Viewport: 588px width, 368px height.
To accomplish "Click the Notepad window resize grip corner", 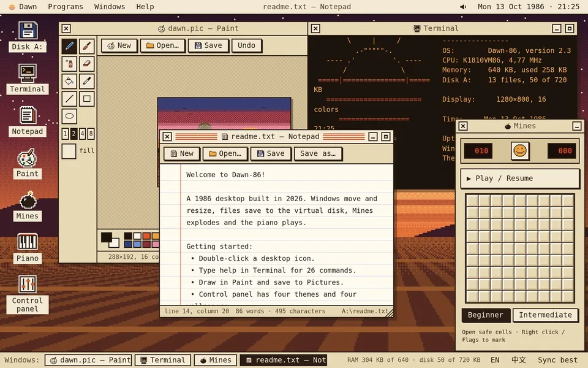I will pos(390,313).
